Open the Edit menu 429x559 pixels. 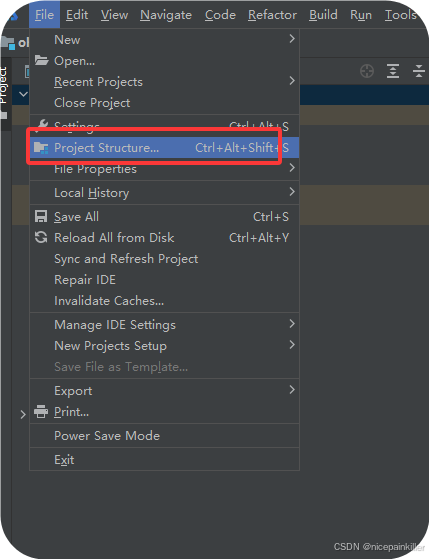point(77,15)
